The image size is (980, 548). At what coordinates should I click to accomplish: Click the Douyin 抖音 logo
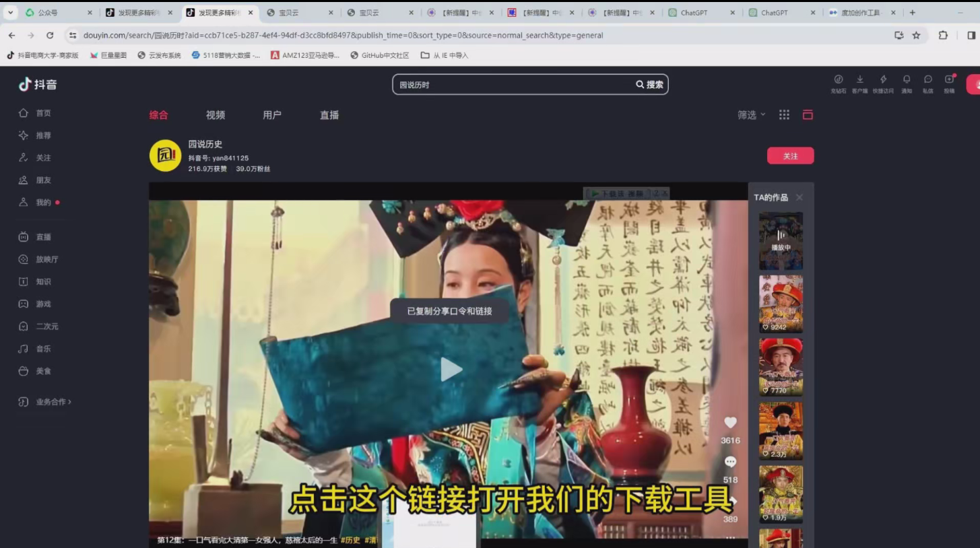coord(38,84)
